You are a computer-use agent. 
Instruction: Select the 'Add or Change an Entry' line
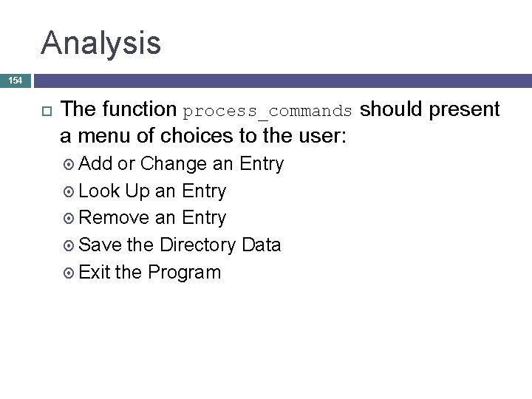click(x=181, y=163)
